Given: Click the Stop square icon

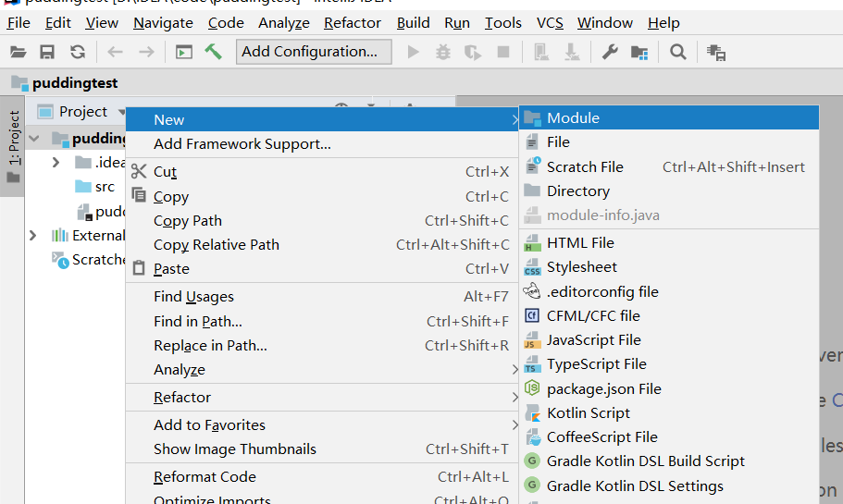Looking at the screenshot, I should pos(503,52).
